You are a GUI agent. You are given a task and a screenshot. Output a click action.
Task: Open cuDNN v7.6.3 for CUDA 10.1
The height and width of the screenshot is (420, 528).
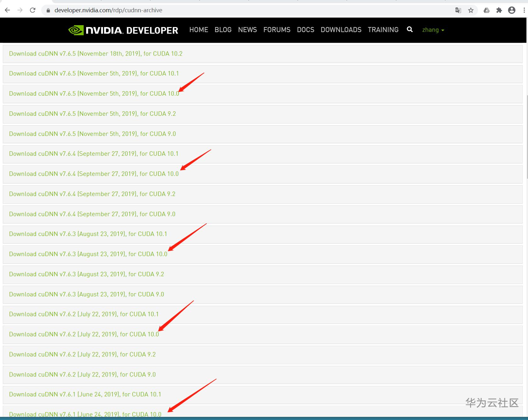263,234
